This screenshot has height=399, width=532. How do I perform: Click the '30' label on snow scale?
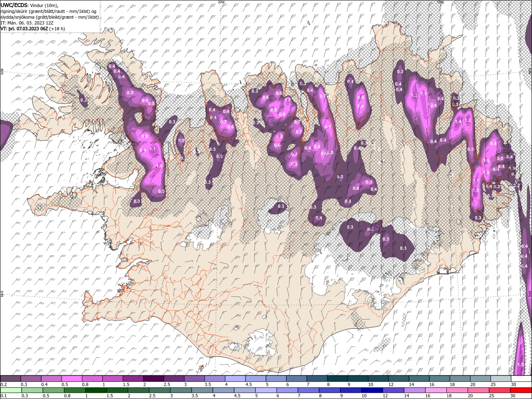click(513, 384)
